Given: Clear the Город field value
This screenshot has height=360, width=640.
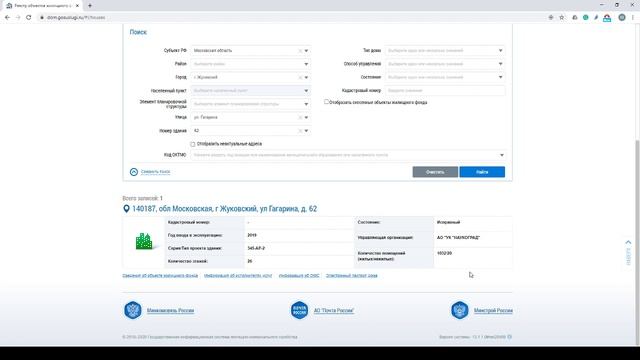Looking at the screenshot, I should click(300, 78).
